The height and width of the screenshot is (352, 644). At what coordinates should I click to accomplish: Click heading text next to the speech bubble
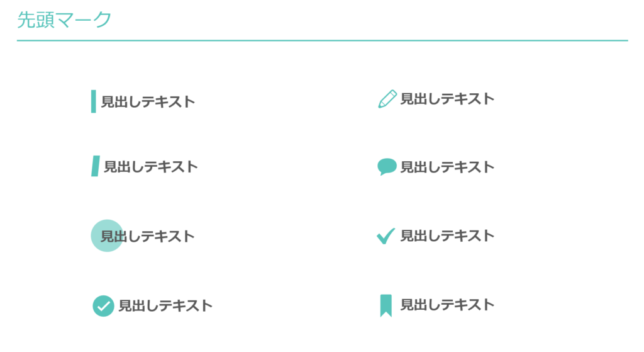[447, 167]
